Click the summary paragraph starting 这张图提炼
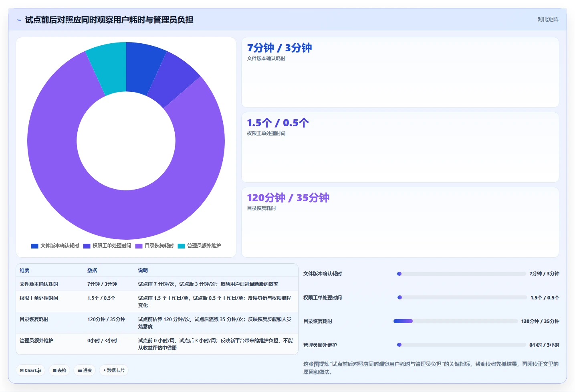 (x=431, y=368)
